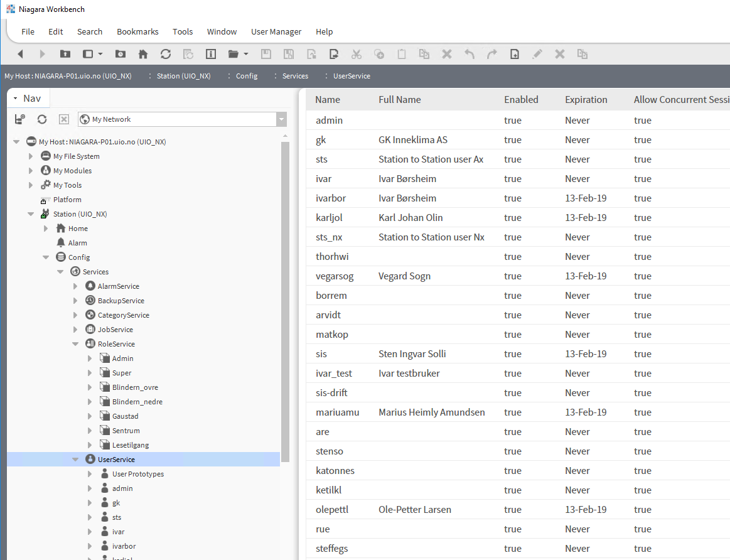Collapse the Station (UIO_NX) node
730x560 pixels.
pos(31,214)
